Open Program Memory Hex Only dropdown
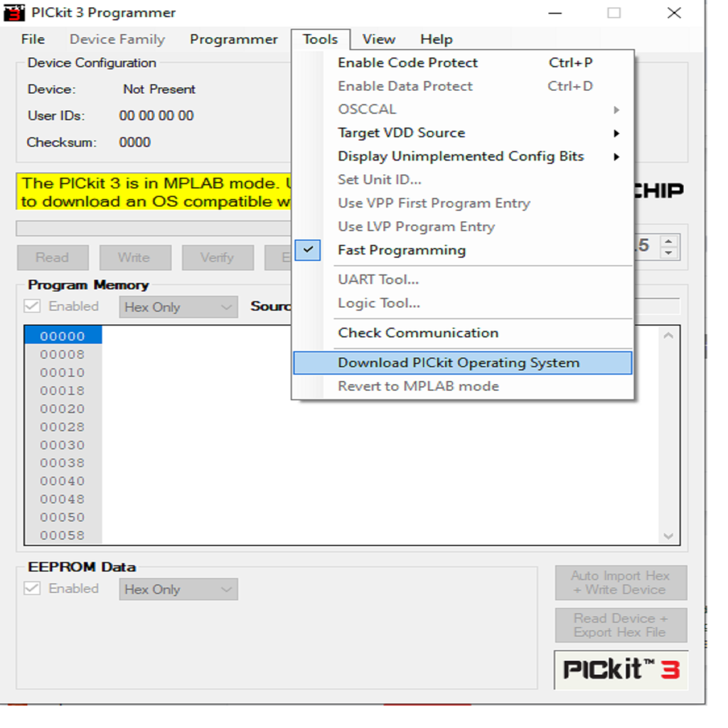The image size is (728, 728). [x=178, y=307]
